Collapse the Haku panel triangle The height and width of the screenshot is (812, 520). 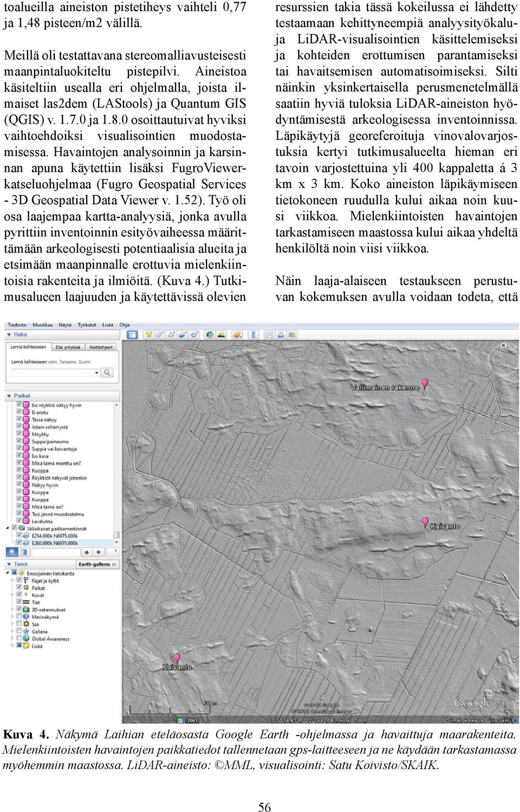point(9,334)
